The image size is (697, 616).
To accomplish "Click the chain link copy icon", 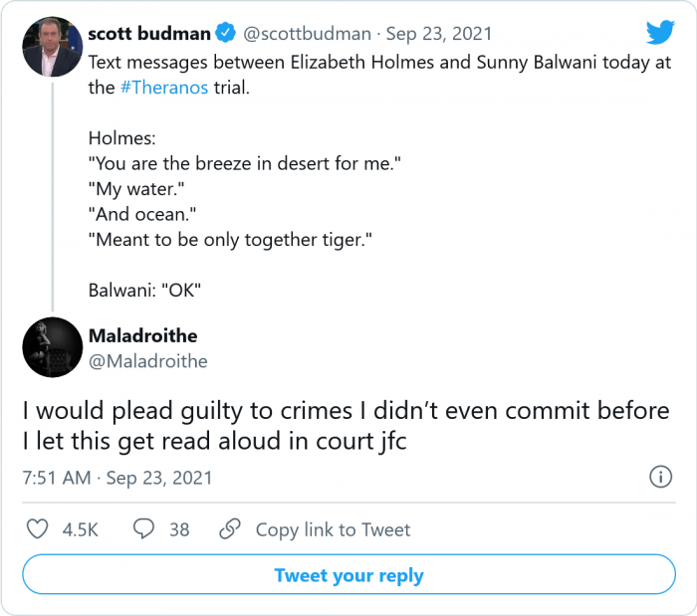I will 231,529.
